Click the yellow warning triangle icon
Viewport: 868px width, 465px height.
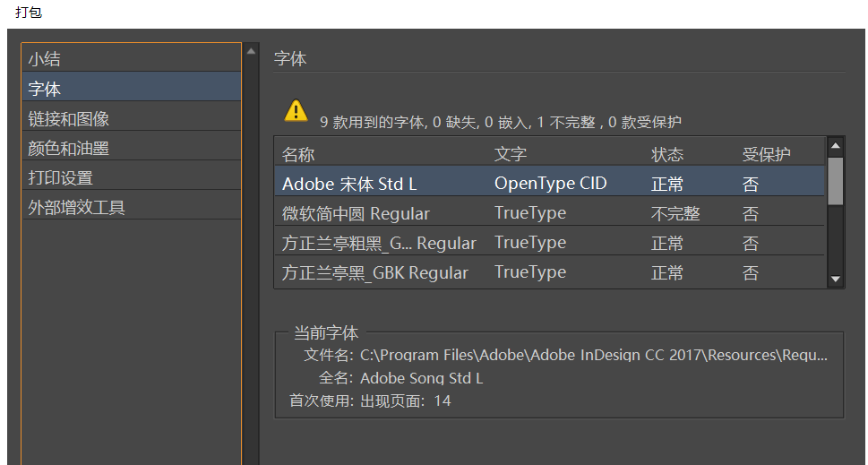[296, 110]
